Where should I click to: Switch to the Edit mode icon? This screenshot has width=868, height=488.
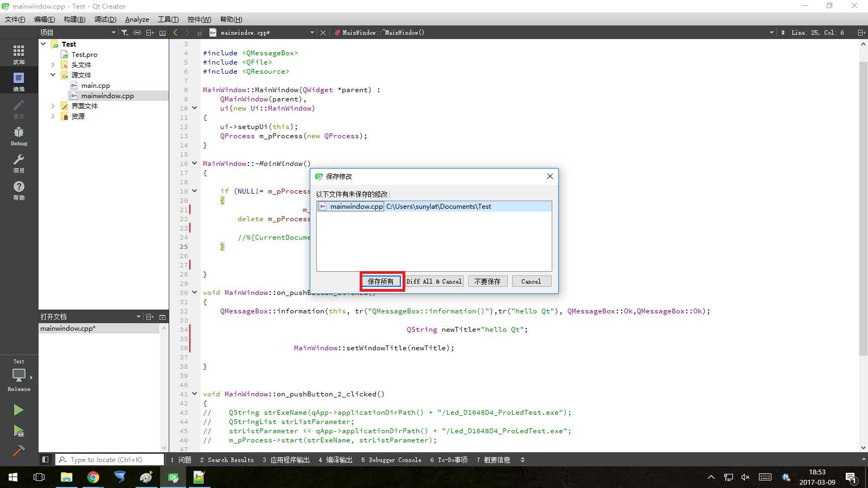19,81
